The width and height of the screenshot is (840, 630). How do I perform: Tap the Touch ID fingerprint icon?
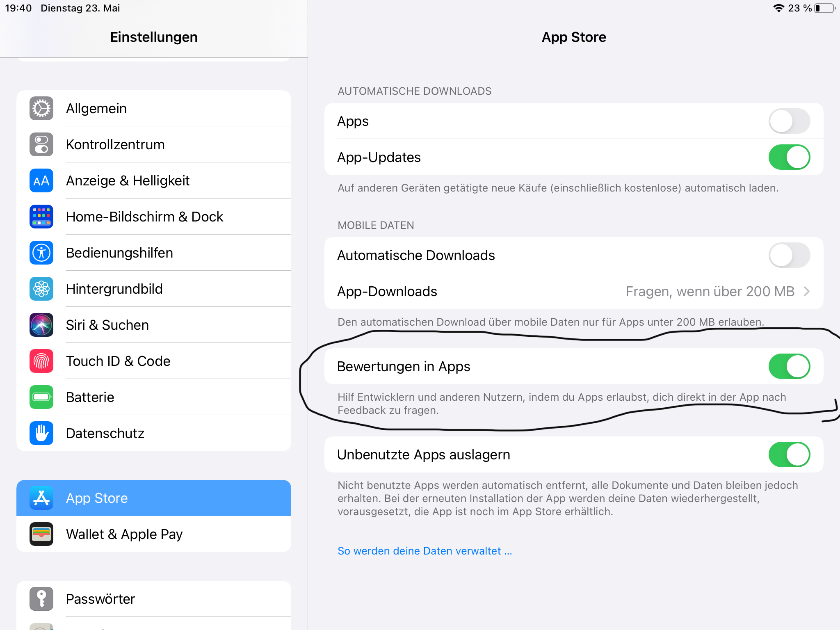(x=41, y=361)
